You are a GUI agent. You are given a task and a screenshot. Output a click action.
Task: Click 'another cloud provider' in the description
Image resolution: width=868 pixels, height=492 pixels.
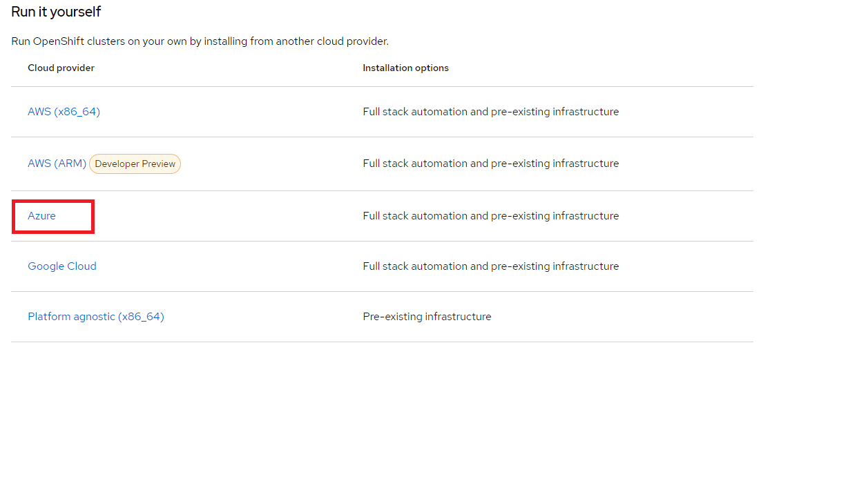332,41
